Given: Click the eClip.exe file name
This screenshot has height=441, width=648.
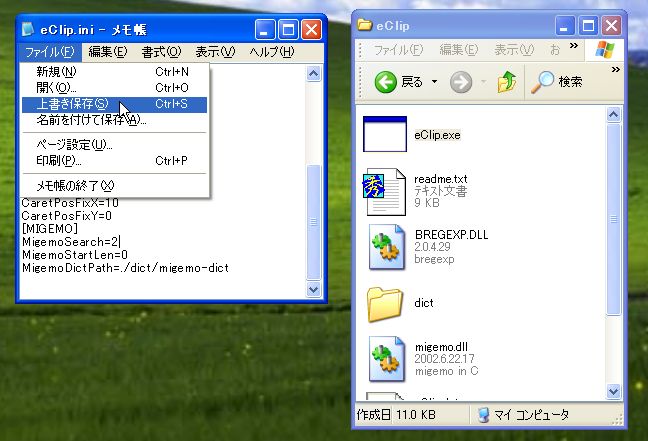Looking at the screenshot, I should tap(437, 135).
